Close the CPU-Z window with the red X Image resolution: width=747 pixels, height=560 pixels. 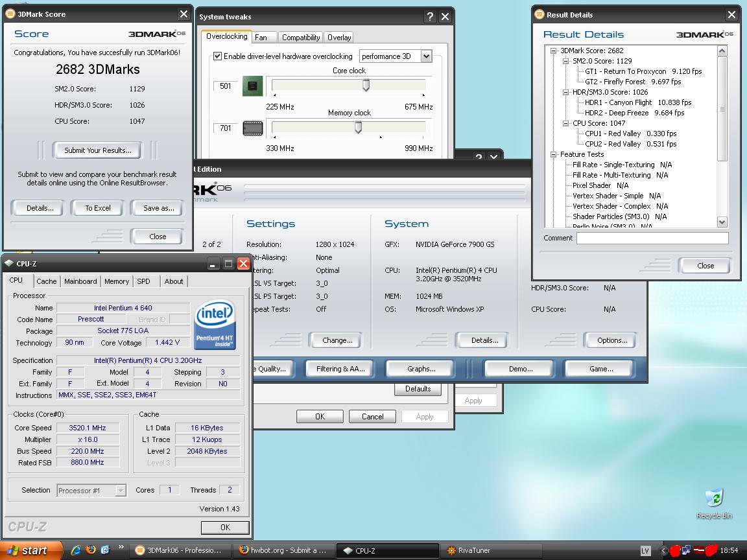(243, 263)
